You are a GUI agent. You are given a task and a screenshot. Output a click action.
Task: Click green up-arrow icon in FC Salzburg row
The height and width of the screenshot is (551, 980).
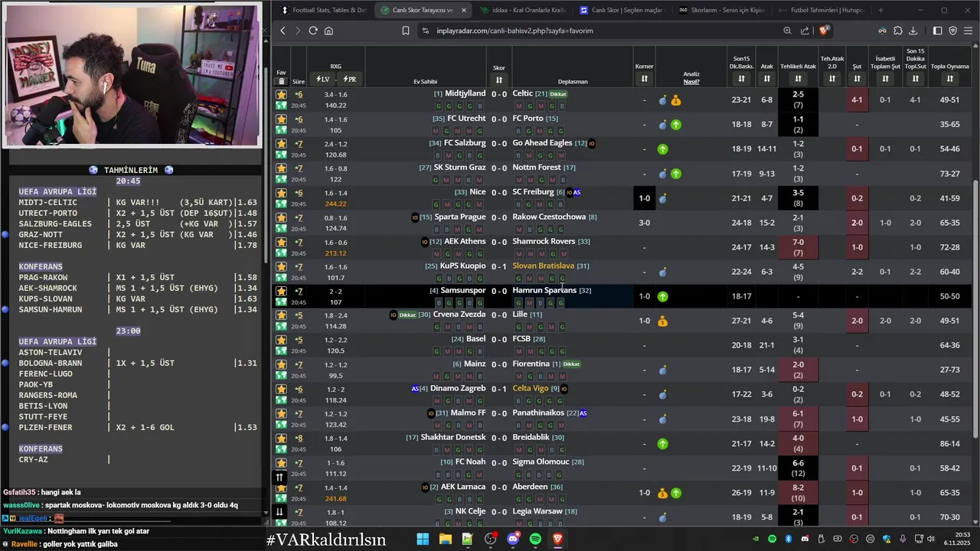663,149
